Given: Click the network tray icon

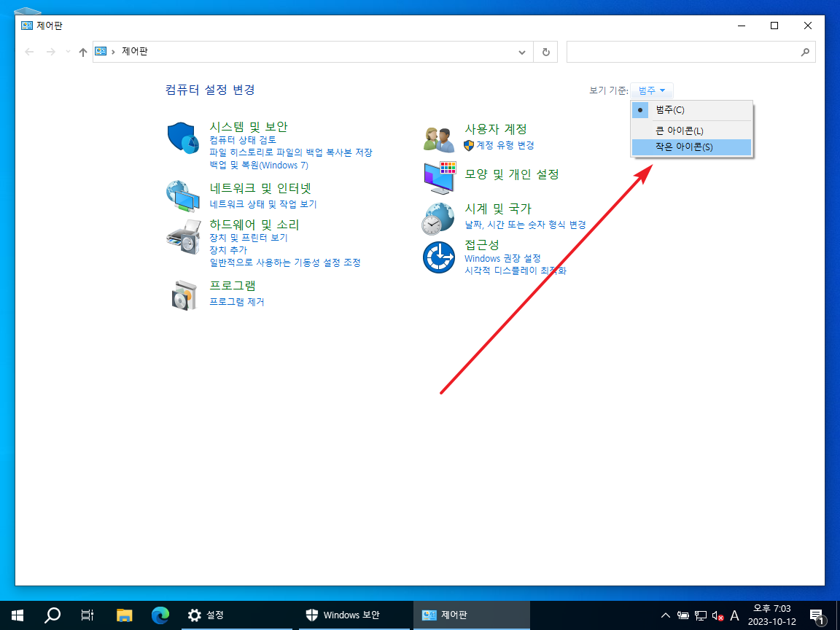Looking at the screenshot, I should coord(701,616).
